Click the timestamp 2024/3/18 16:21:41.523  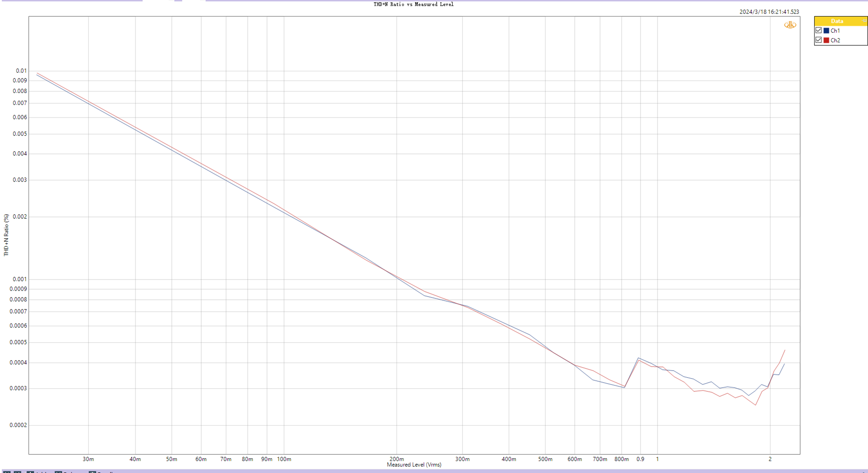click(x=769, y=12)
